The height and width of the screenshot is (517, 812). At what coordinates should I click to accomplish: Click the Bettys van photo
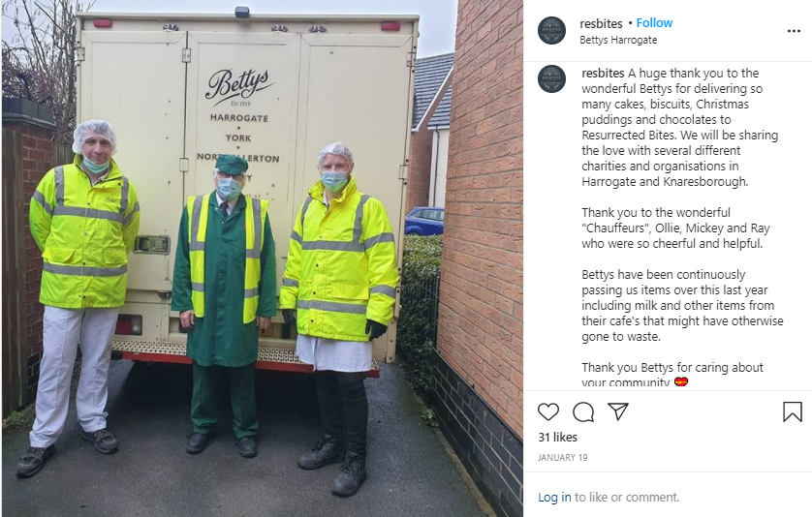[262, 258]
